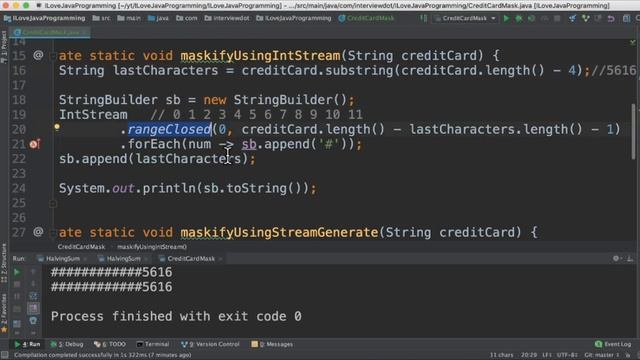This screenshot has height=360, width=640.
Task: Click the grey stop icon in top toolbar
Action: point(557,18)
